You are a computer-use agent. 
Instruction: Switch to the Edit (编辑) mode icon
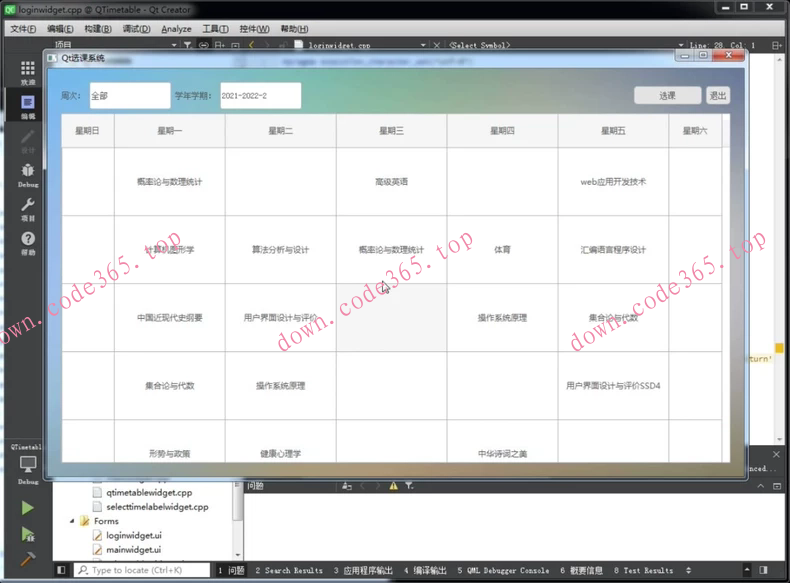tap(27, 105)
